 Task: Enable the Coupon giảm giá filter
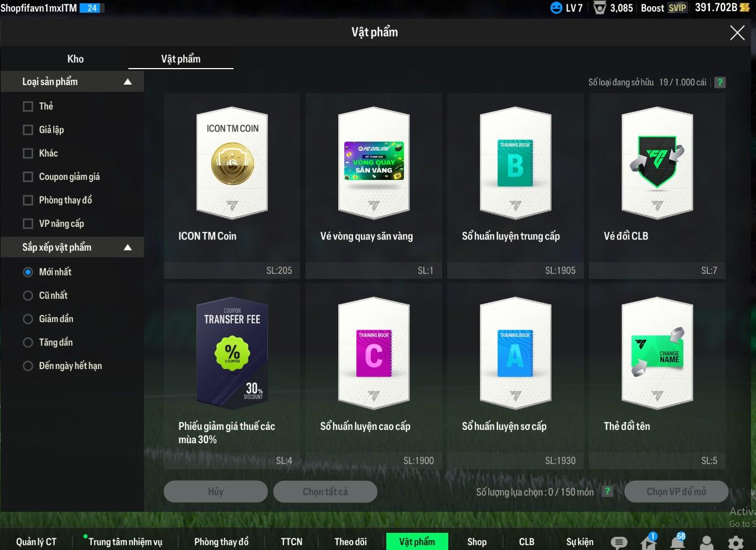[x=28, y=177]
